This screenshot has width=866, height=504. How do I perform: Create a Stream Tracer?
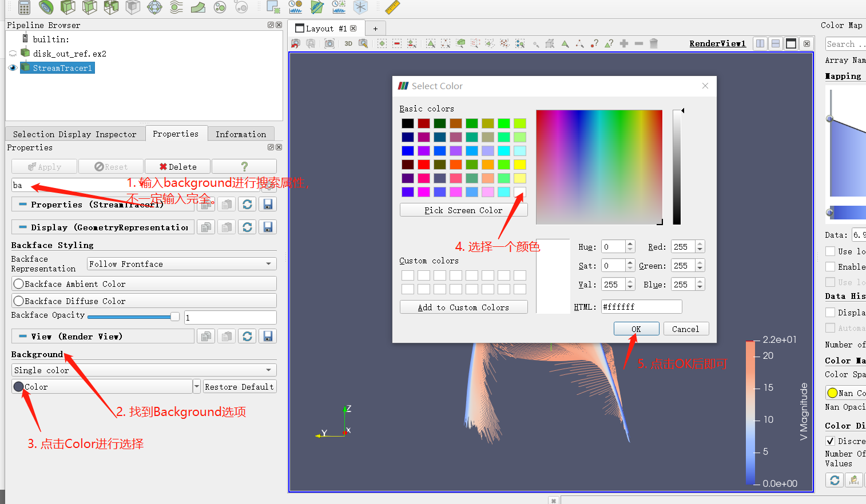[x=176, y=7]
